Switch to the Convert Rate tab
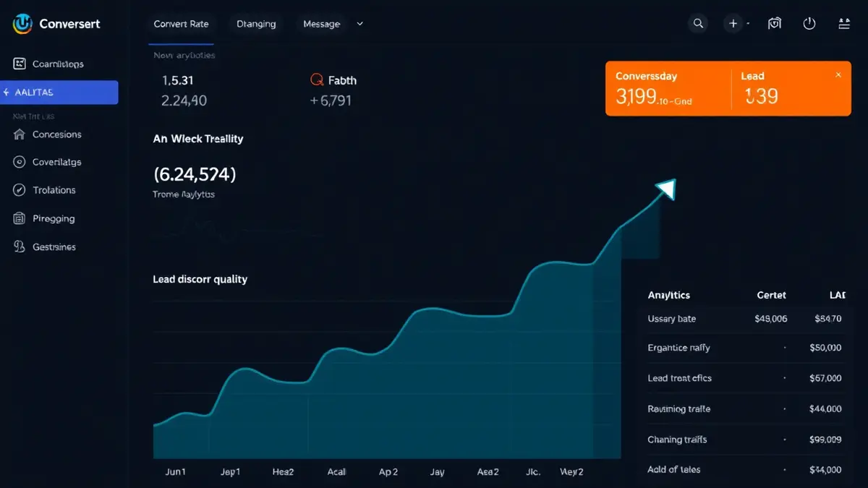Viewport: 868px width, 488px height. pos(181,24)
